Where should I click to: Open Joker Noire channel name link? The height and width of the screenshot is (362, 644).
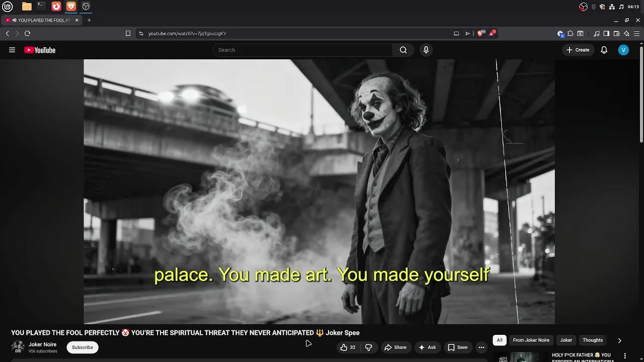pyautogui.click(x=42, y=344)
